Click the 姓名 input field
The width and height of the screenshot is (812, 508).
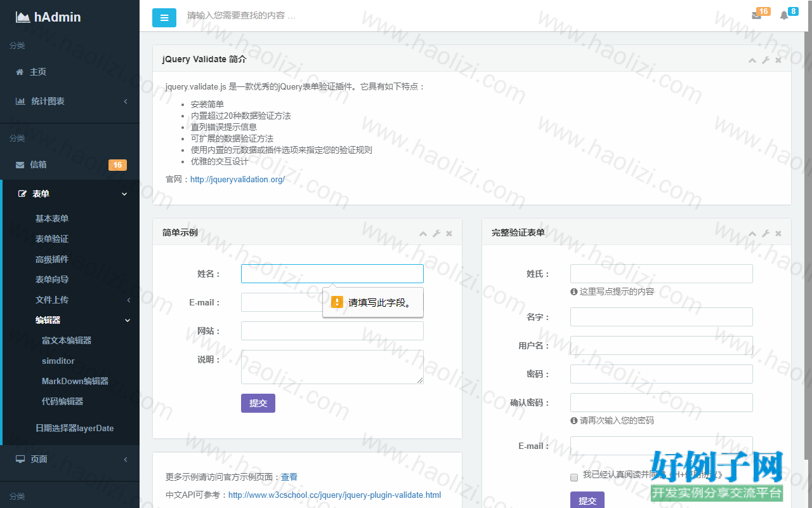click(332, 274)
